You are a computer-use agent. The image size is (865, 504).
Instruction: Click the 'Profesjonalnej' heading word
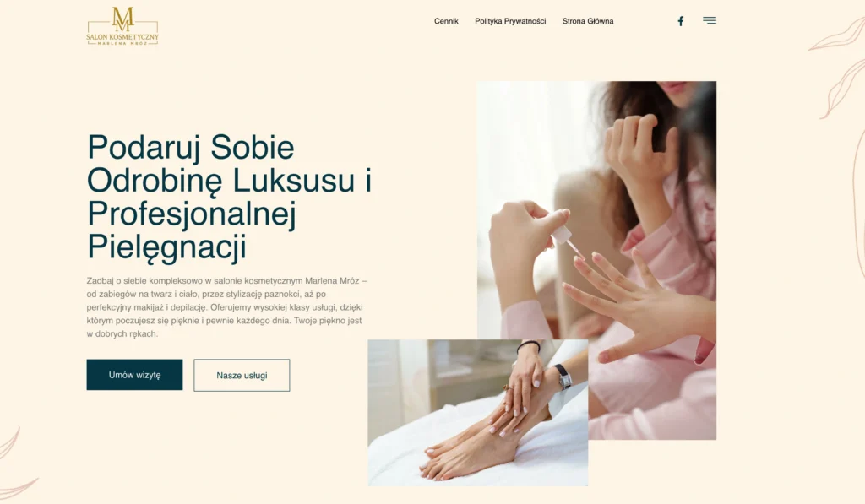click(x=192, y=214)
